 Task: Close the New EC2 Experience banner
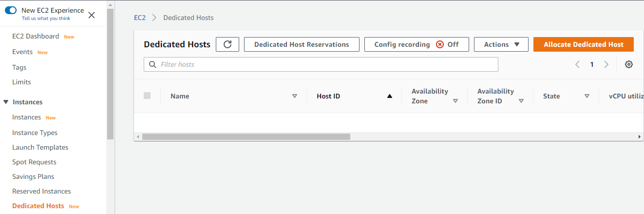pos(92,15)
